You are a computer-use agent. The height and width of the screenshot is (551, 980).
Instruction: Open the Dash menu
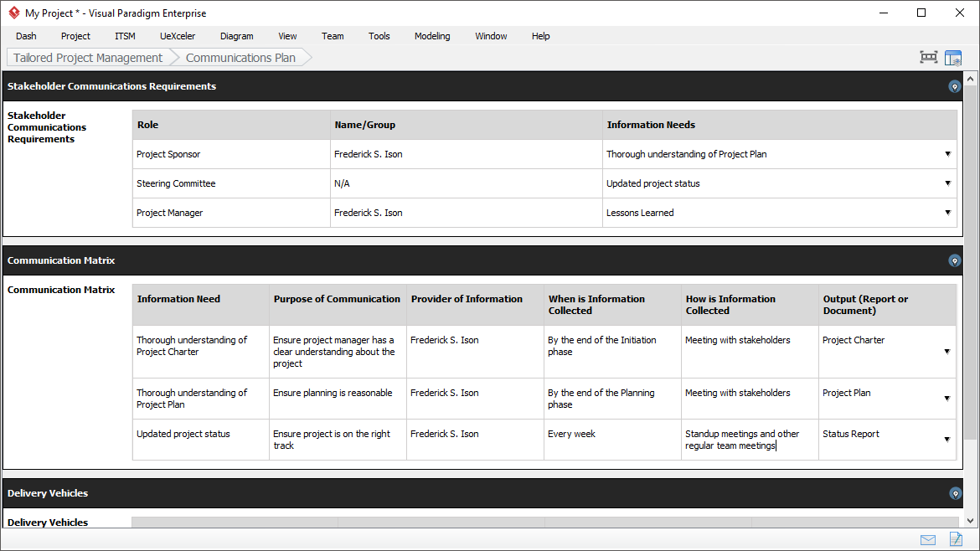pyautogui.click(x=26, y=36)
